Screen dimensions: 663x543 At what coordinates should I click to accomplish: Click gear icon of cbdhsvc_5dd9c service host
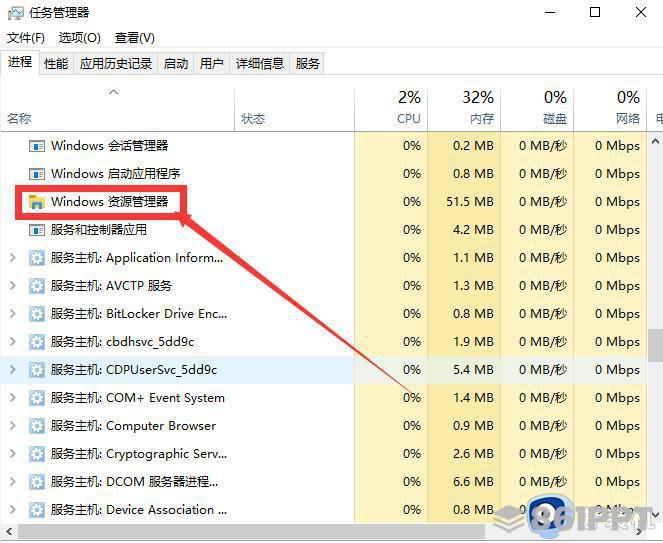coord(37,342)
